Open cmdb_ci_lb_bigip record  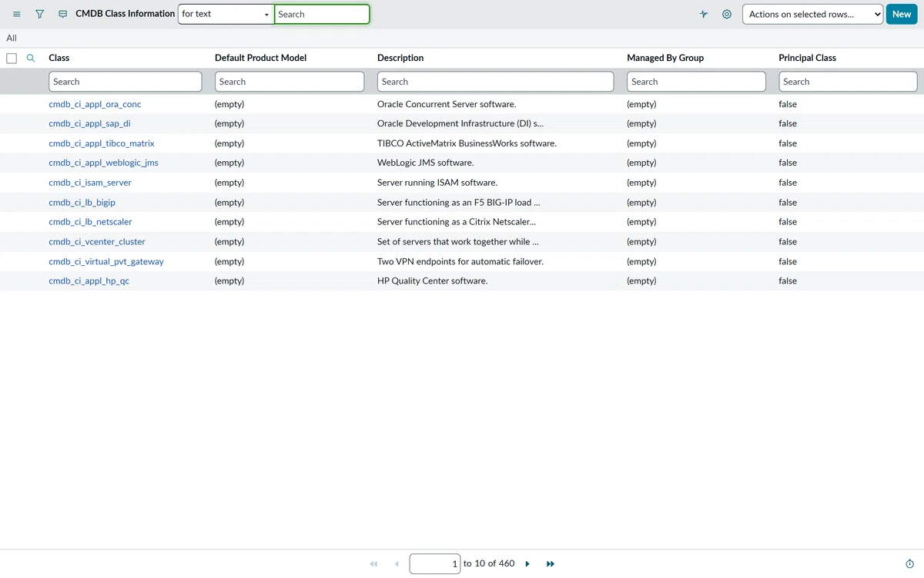click(82, 203)
